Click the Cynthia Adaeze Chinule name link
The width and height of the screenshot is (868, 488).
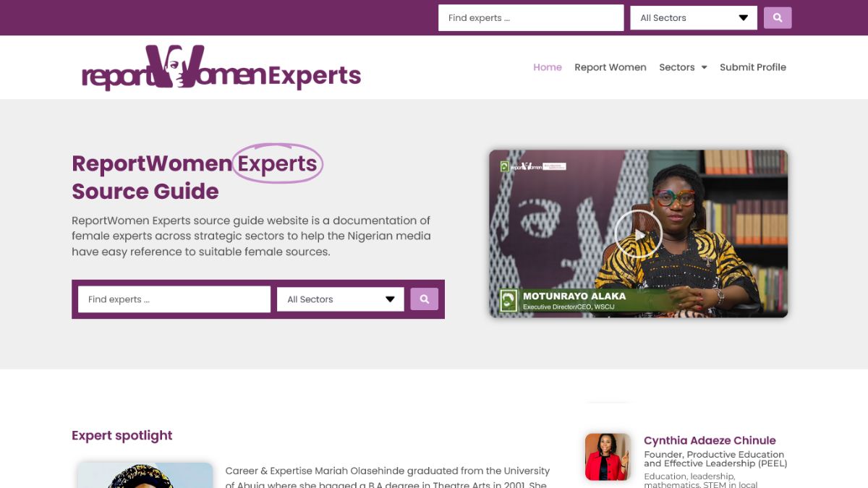point(710,440)
